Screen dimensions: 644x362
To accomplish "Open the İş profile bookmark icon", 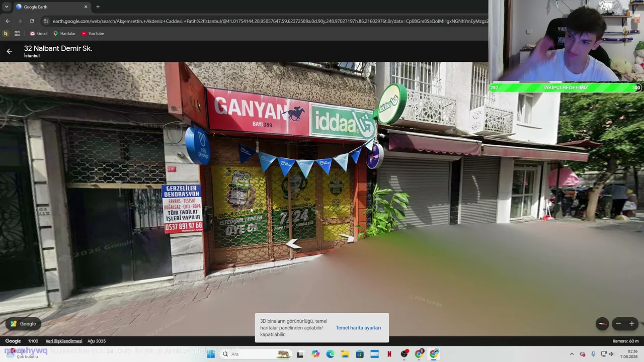I will [6, 34].
